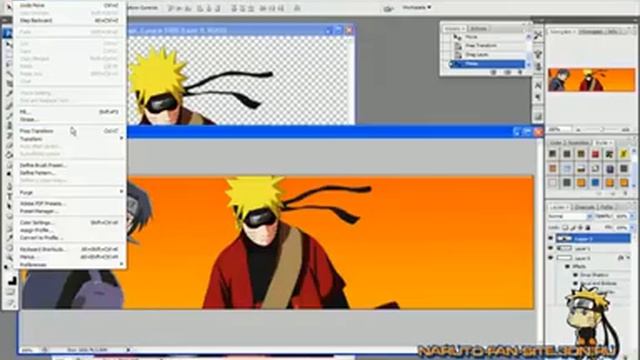640x360 pixels.
Task: Choose Assign Profile... menu entry
Action: pyautogui.click(x=69, y=230)
